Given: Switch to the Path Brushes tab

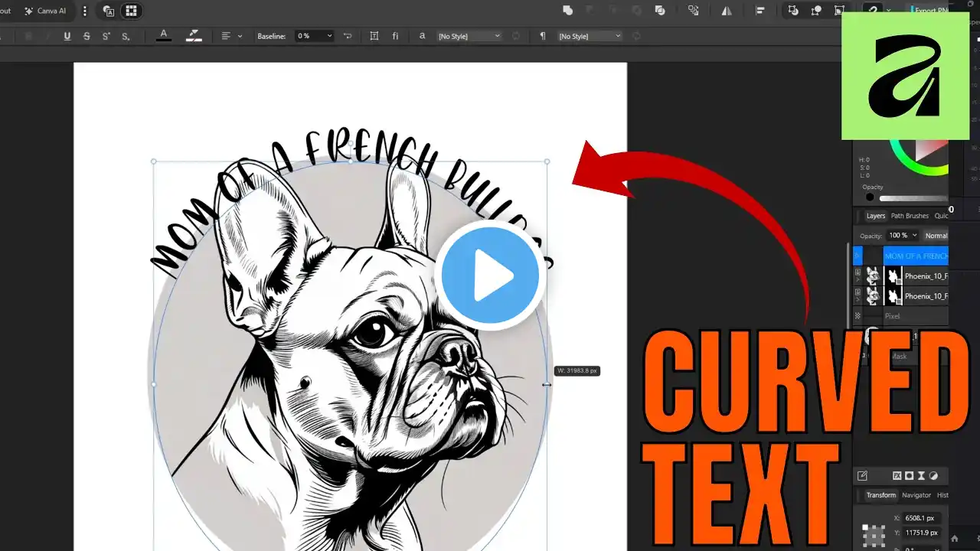Looking at the screenshot, I should pos(910,216).
